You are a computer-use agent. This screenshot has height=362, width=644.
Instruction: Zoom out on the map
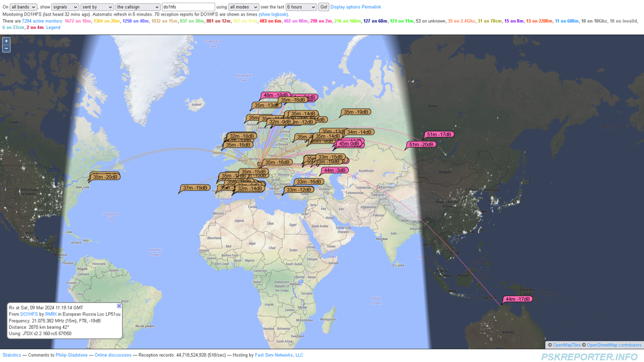pyautogui.click(x=6, y=48)
